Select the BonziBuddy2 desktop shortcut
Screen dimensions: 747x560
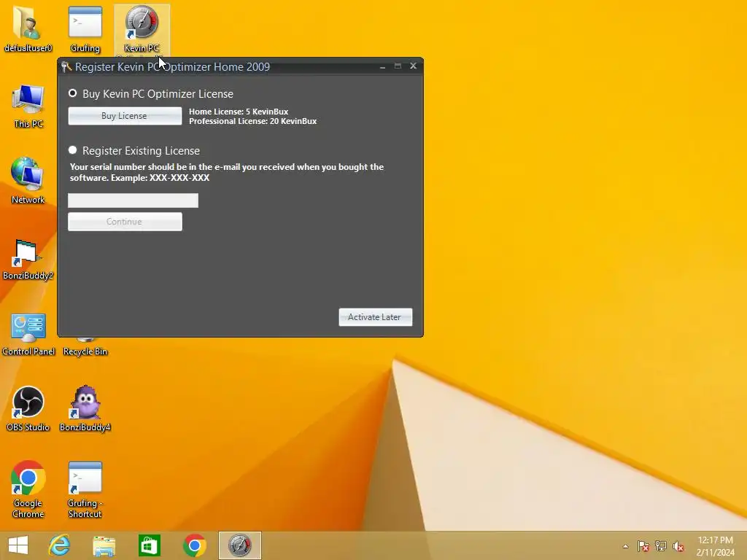(x=28, y=259)
